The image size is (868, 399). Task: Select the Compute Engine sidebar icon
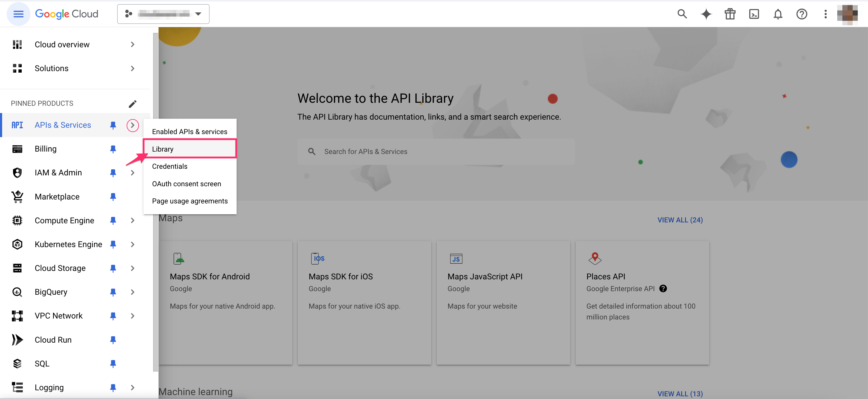pos(17,220)
